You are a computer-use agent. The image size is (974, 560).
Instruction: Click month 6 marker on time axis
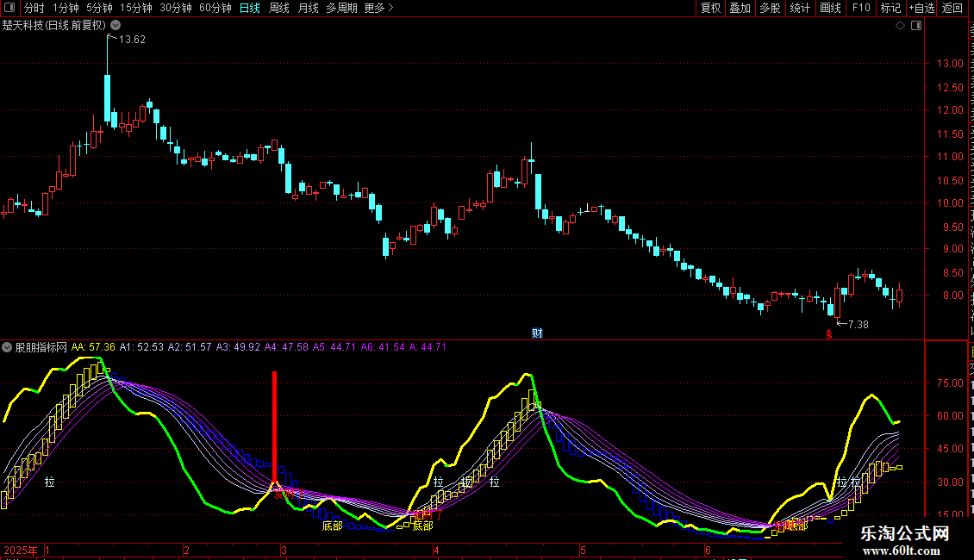pos(708,550)
